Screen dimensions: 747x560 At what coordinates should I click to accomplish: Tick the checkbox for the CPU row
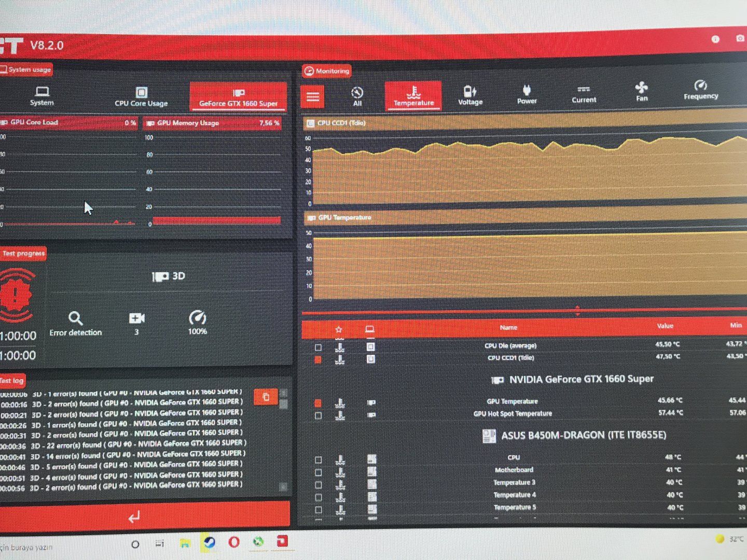[318, 460]
